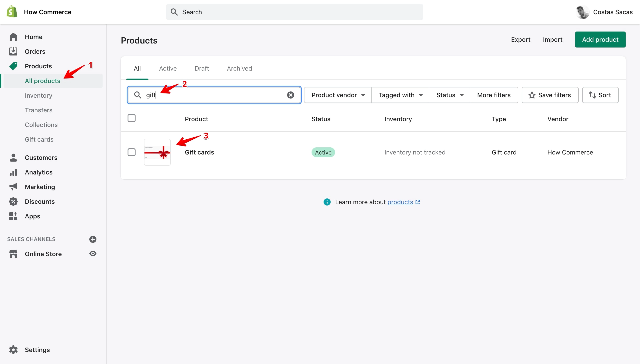The image size is (640, 364).
Task: Click the Export button
Action: (521, 40)
